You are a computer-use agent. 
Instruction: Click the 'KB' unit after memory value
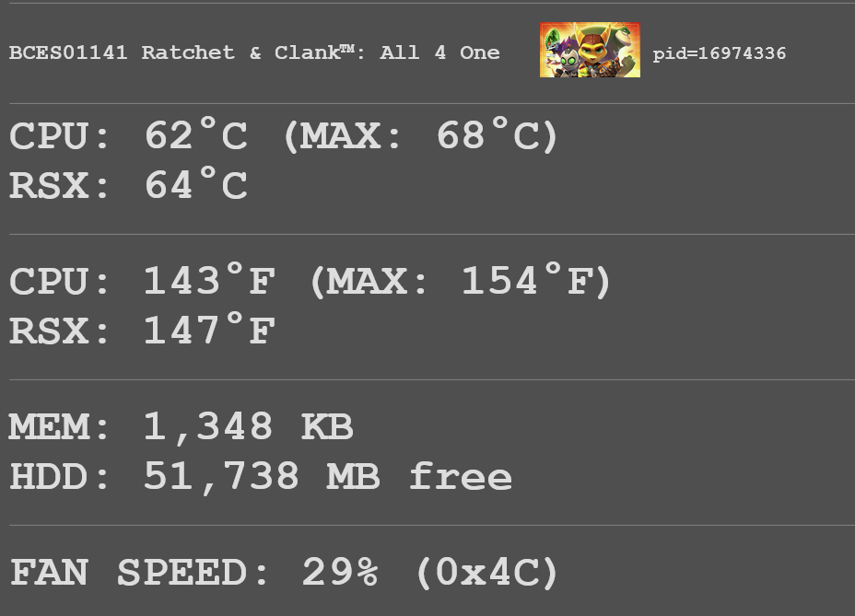327,427
